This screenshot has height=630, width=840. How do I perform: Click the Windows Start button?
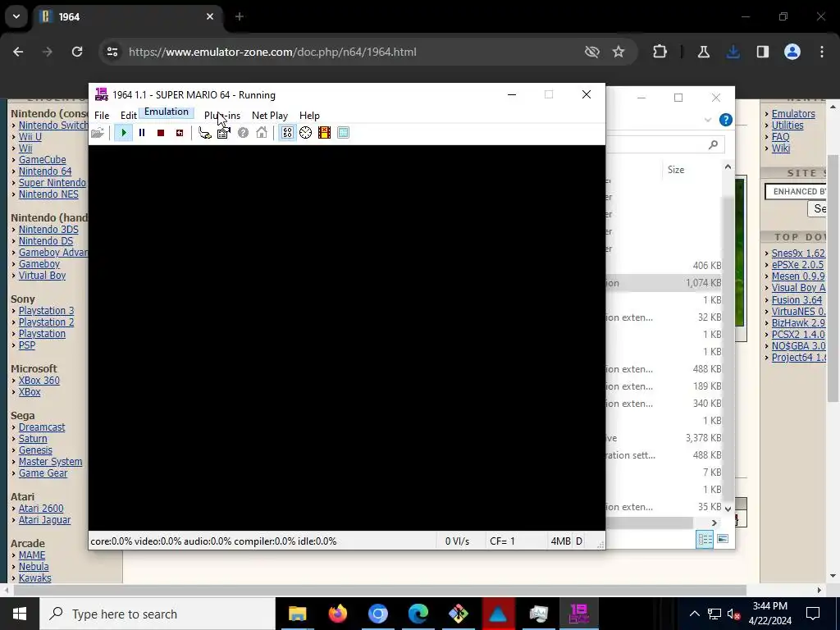click(x=20, y=614)
